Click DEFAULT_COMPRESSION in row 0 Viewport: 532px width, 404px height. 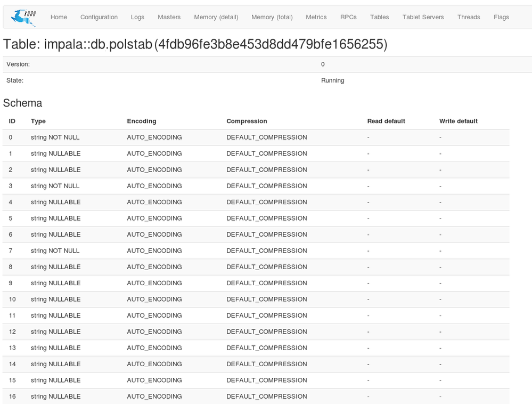267,138
